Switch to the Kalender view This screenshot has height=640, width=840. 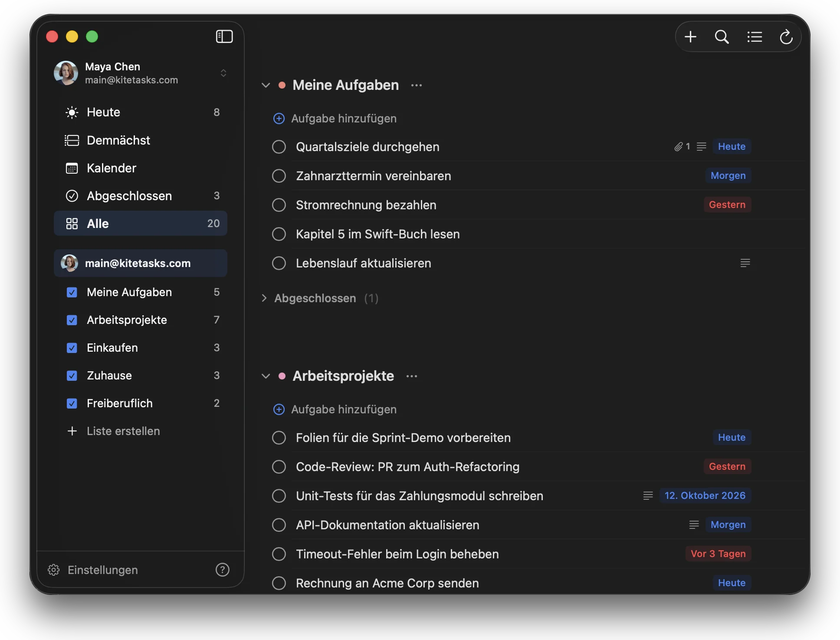click(141, 168)
